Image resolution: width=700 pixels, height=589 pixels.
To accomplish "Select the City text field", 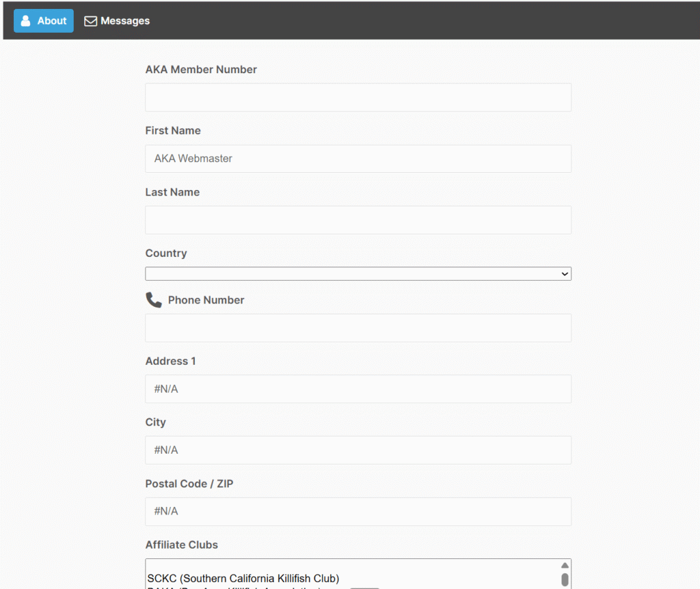I will (x=358, y=450).
